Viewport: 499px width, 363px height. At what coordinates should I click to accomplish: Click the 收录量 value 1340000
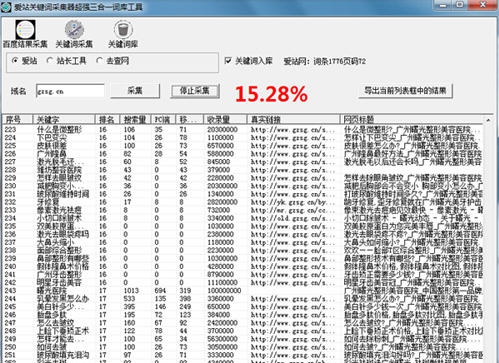pos(220,194)
